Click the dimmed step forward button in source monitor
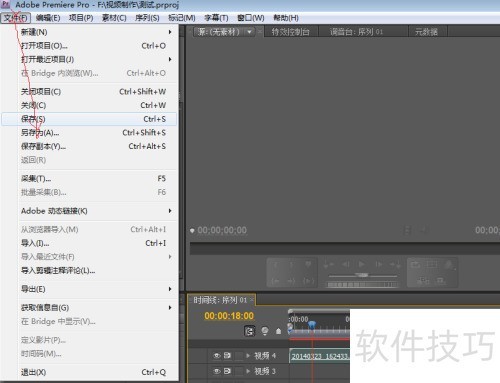The height and width of the screenshot is (383, 500). coord(379,264)
